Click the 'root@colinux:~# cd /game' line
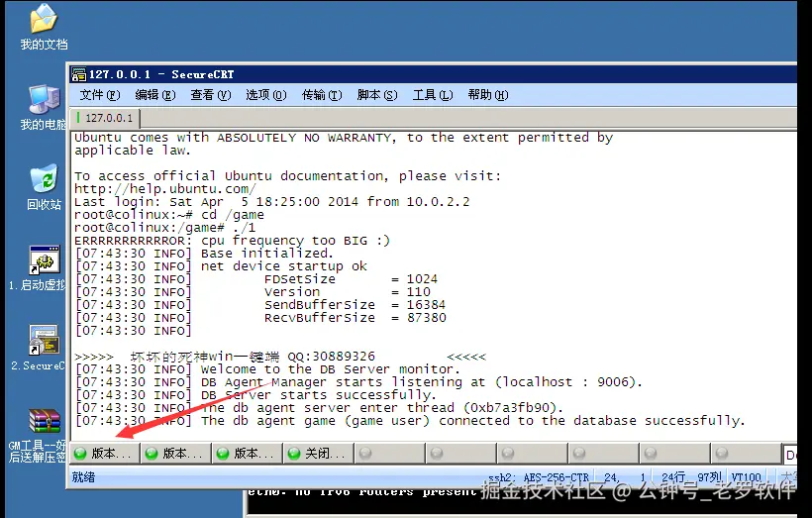Image resolution: width=812 pixels, height=518 pixels. (168, 215)
